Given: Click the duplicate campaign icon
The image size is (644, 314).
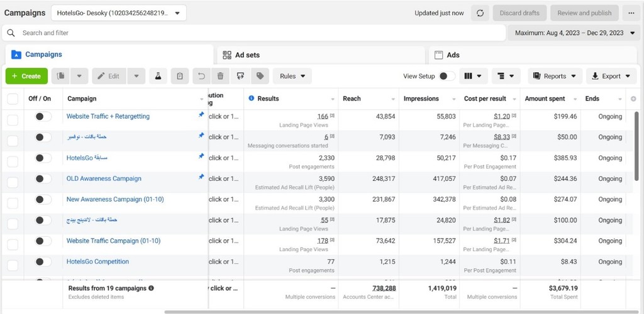Looking at the screenshot, I should tap(60, 76).
